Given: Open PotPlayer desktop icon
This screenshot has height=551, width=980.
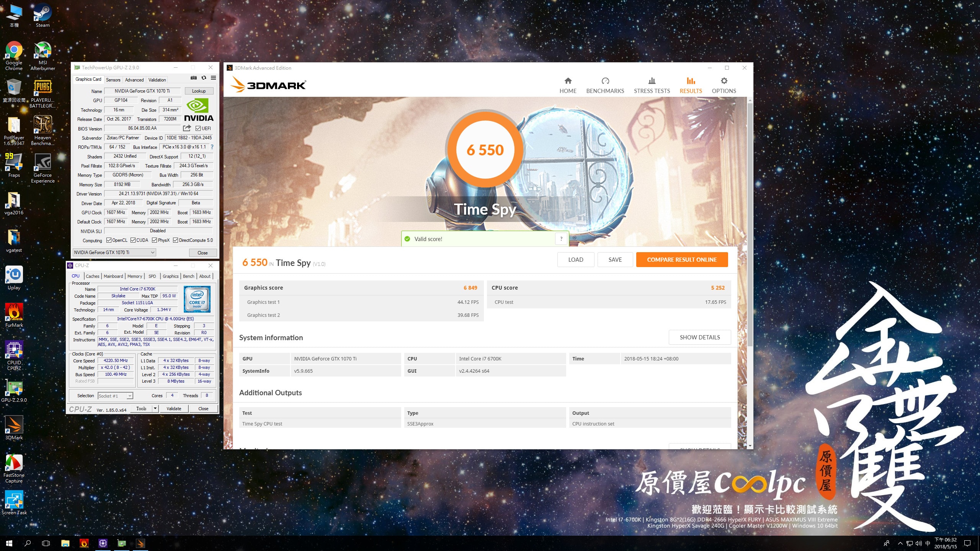Looking at the screenshot, I should 14,131.
